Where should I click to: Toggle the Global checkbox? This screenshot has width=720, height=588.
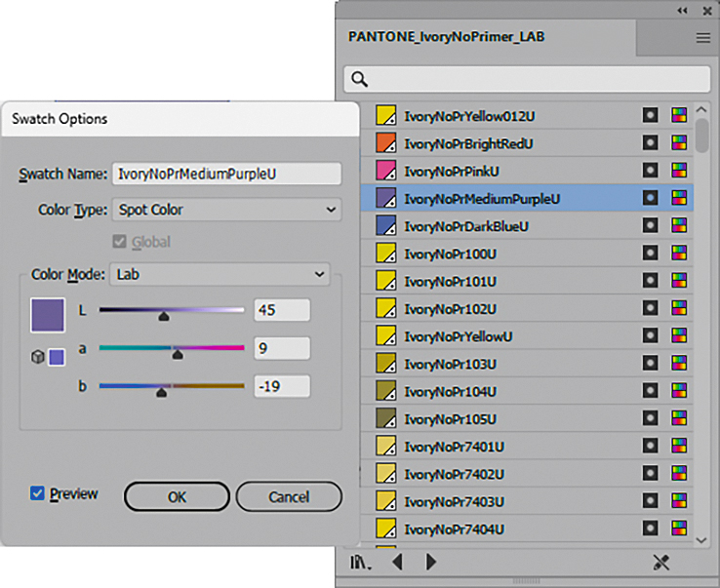[x=119, y=241]
